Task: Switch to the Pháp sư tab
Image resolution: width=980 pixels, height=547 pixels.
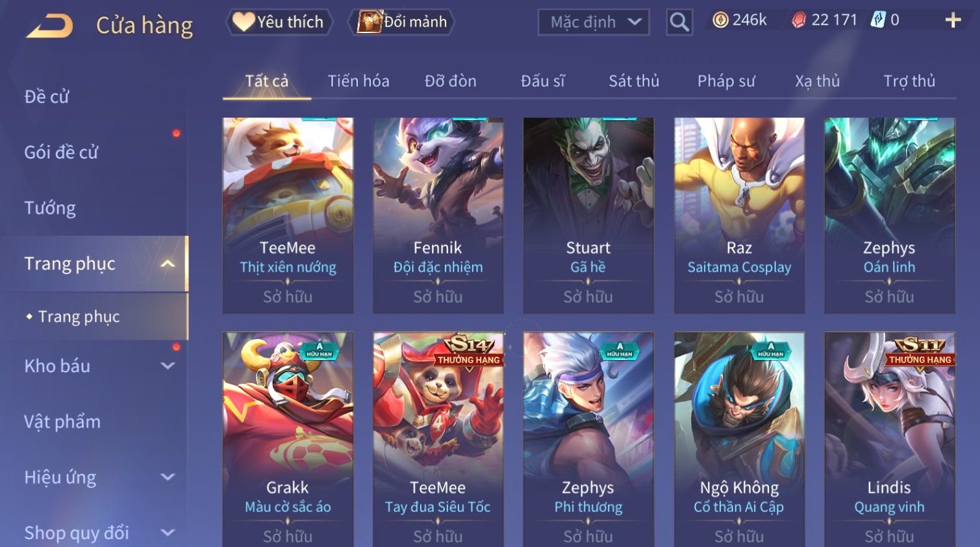Action: pyautogui.click(x=726, y=81)
